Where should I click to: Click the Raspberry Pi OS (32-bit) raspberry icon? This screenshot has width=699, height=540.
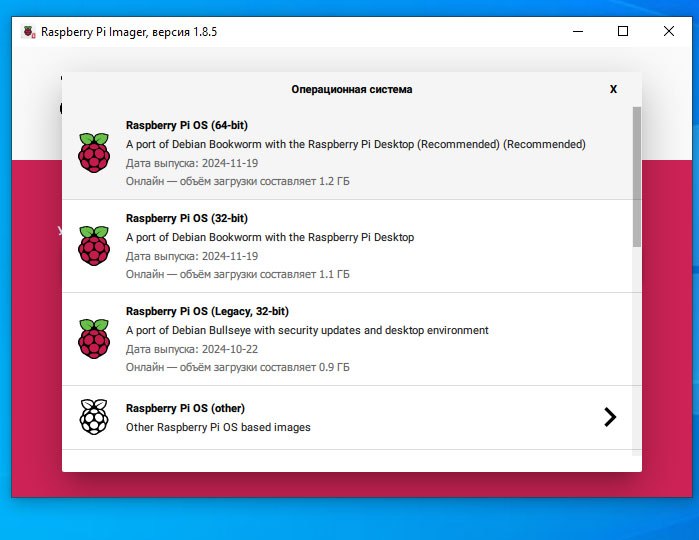pos(94,246)
